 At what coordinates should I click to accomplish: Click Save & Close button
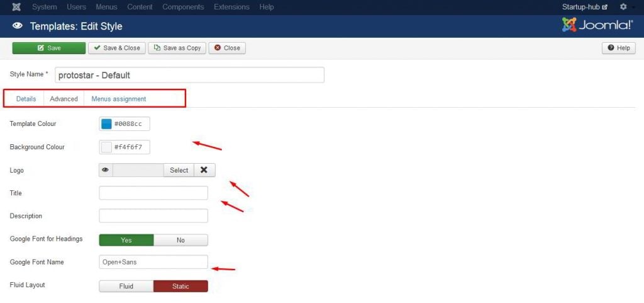click(x=117, y=48)
